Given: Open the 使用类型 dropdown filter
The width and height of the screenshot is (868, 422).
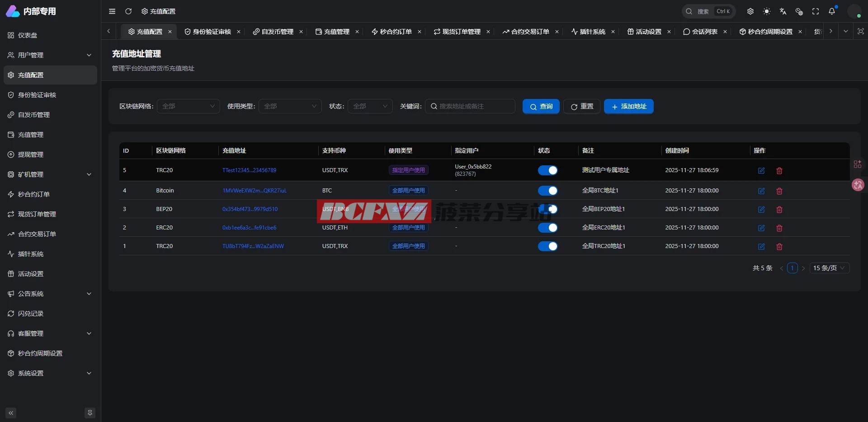Looking at the screenshot, I should pyautogui.click(x=290, y=106).
